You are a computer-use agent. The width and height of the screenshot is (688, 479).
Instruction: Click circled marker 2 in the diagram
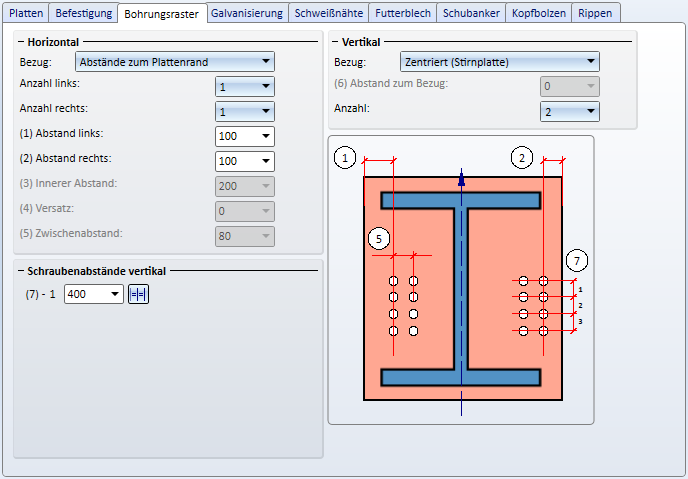[x=521, y=157]
